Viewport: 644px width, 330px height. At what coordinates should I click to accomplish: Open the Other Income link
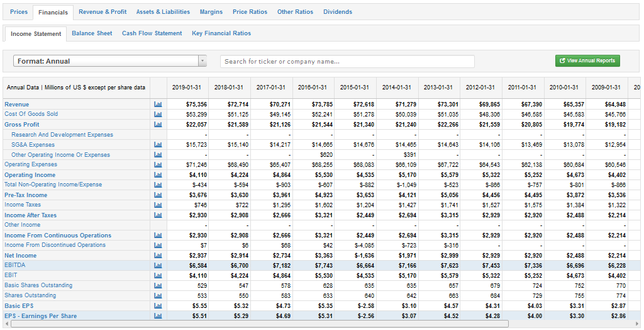(x=23, y=225)
